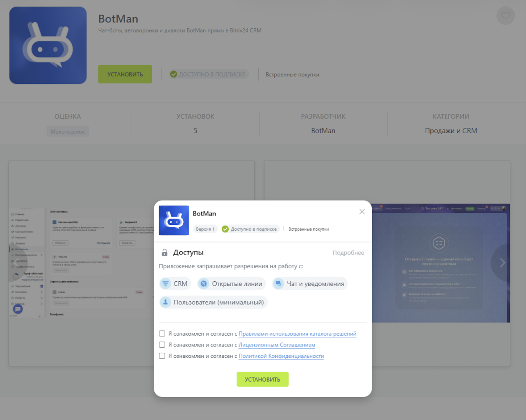Click the heart favorite icon

505,16
